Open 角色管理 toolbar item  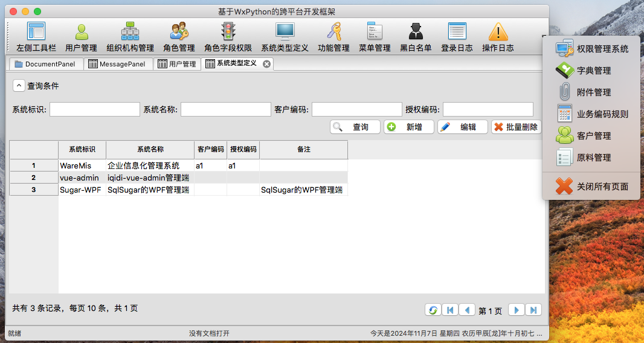(x=179, y=37)
